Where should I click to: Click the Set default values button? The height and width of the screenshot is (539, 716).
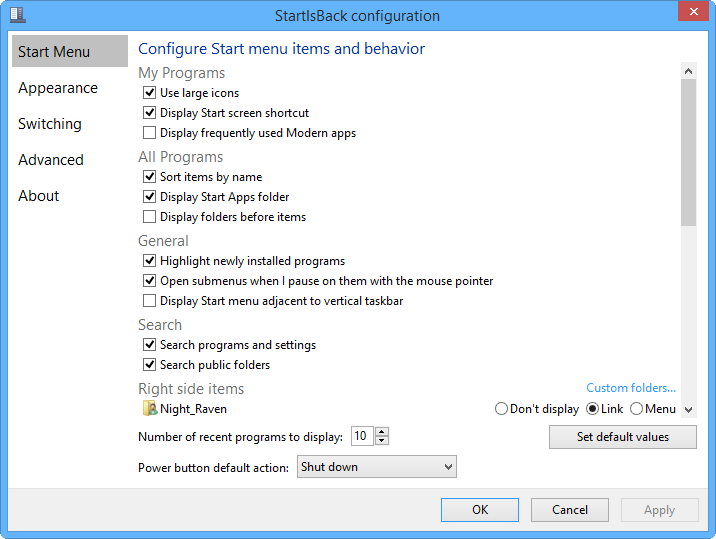(623, 437)
